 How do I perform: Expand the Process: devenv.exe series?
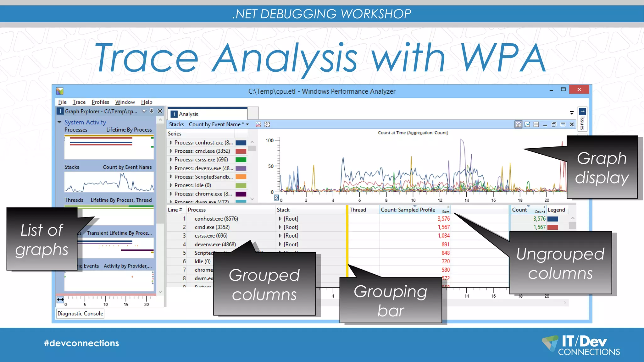(171, 168)
